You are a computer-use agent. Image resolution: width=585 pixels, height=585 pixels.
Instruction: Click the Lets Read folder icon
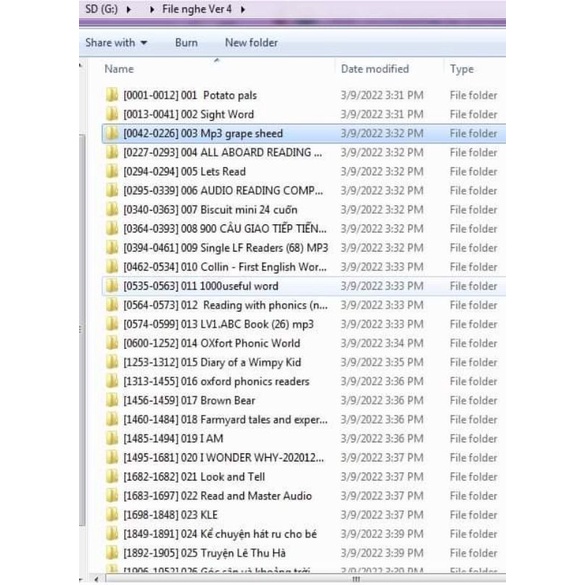[x=112, y=171]
